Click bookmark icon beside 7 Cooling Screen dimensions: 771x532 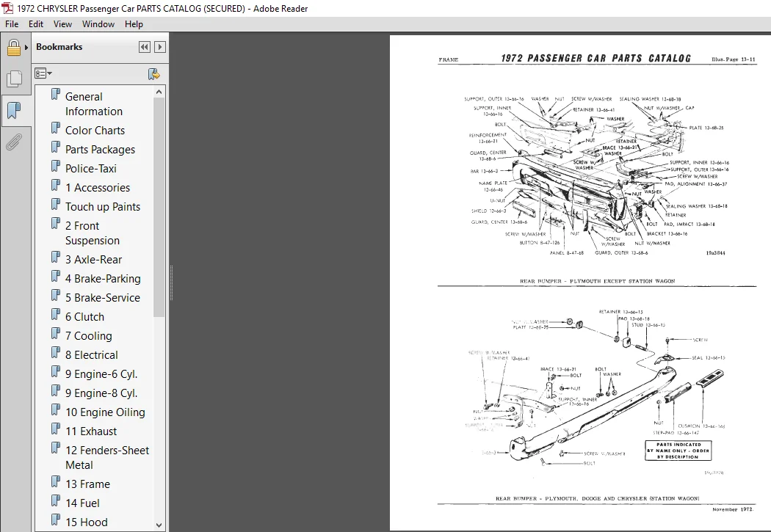(x=56, y=335)
